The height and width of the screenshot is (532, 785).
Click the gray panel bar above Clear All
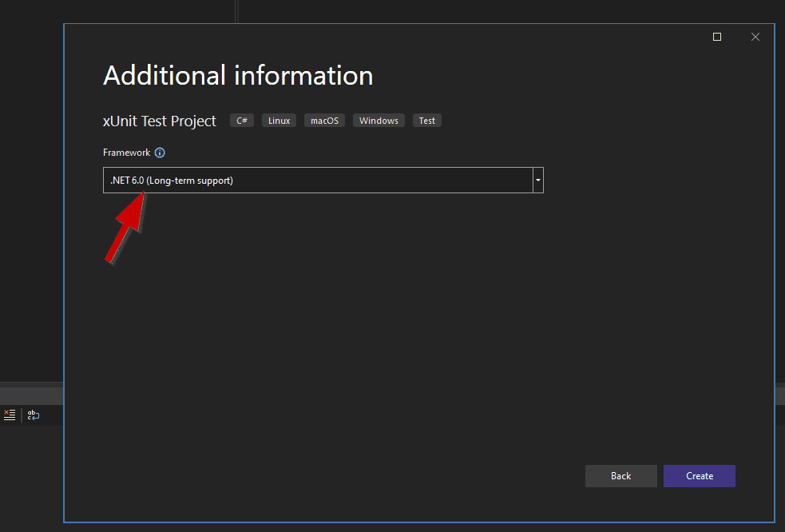pos(32,395)
